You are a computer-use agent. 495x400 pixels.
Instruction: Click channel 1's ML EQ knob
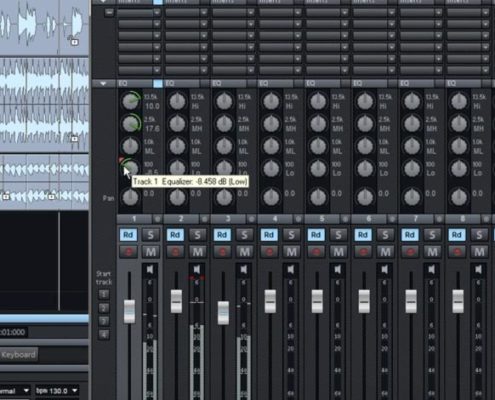(x=130, y=146)
